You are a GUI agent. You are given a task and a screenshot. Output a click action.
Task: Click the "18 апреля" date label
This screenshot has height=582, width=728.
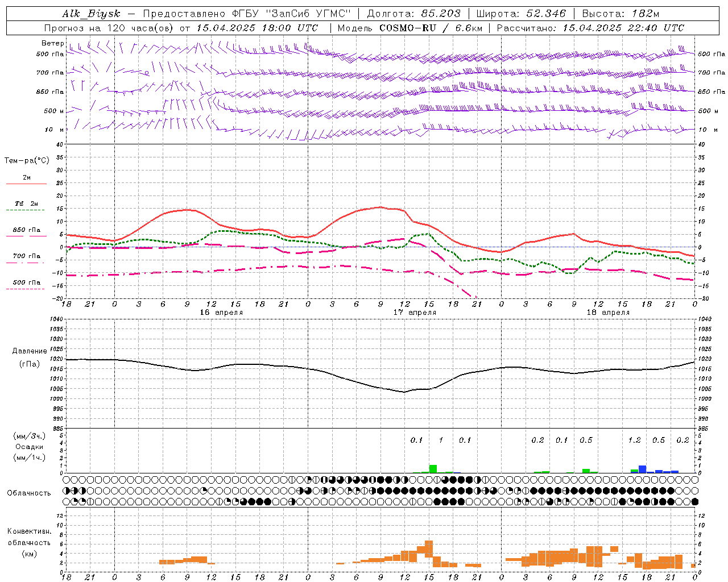(608, 313)
